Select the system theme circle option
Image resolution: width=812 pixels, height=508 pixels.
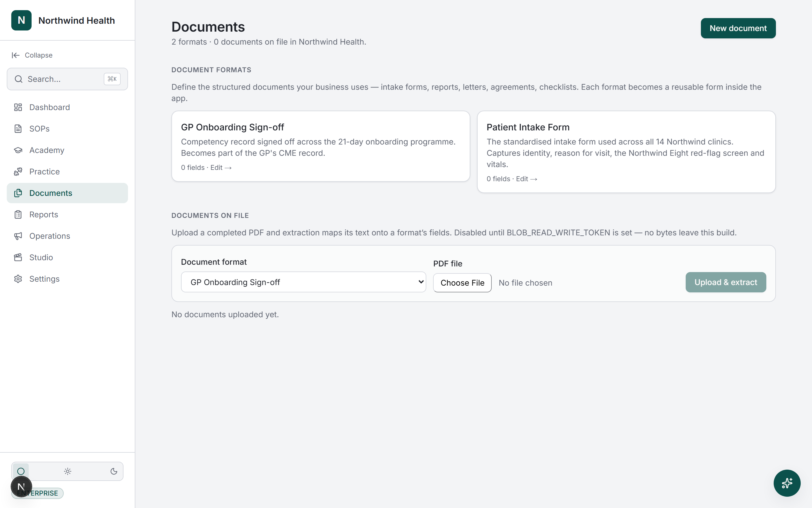coord(21,471)
